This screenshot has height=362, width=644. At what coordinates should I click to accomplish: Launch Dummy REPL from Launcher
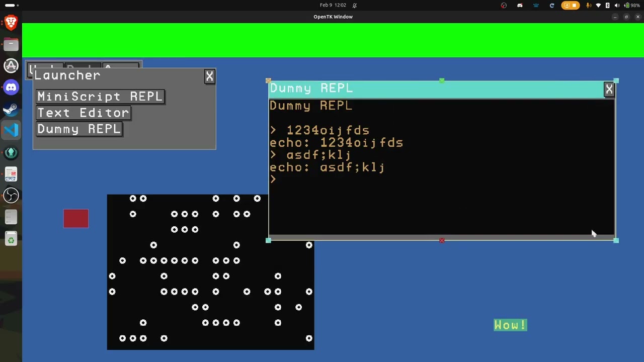click(79, 129)
